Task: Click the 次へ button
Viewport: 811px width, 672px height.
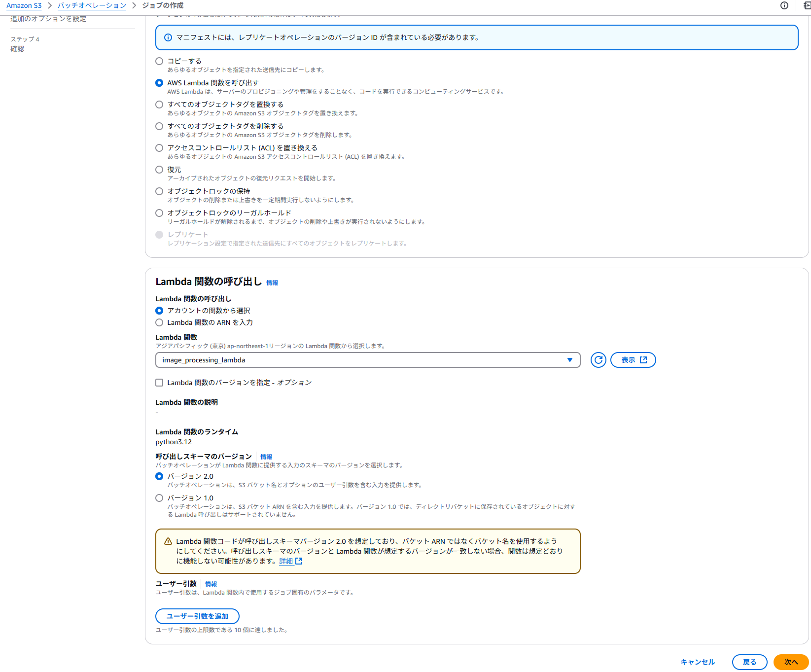Action: pos(791,662)
